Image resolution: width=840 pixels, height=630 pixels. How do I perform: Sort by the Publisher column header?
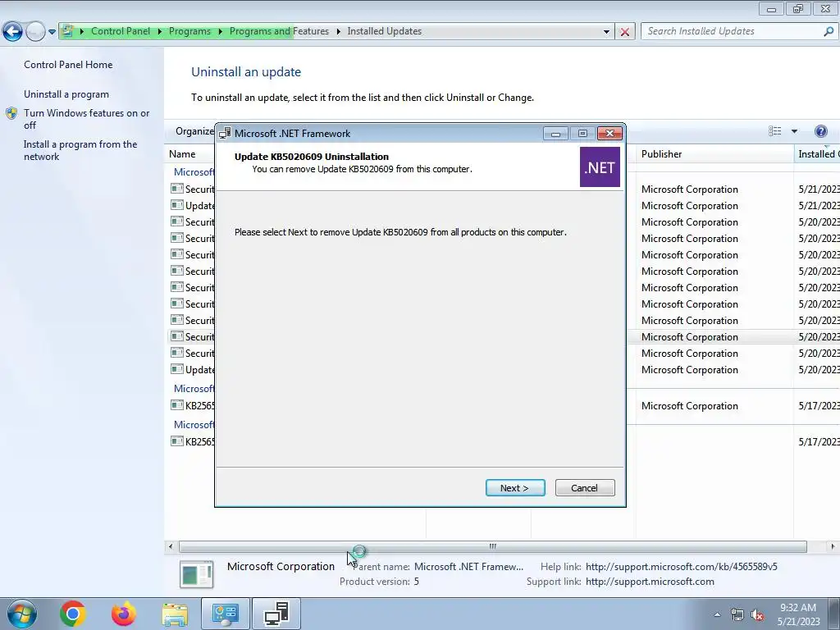click(661, 153)
